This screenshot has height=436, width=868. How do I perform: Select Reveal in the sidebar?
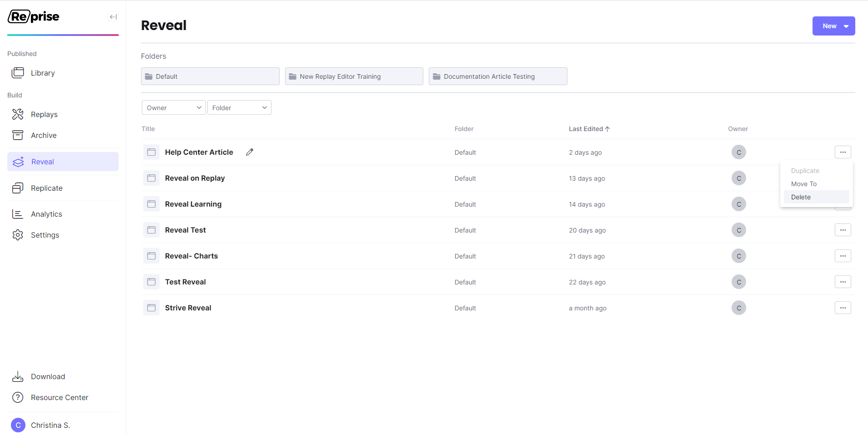tap(63, 162)
